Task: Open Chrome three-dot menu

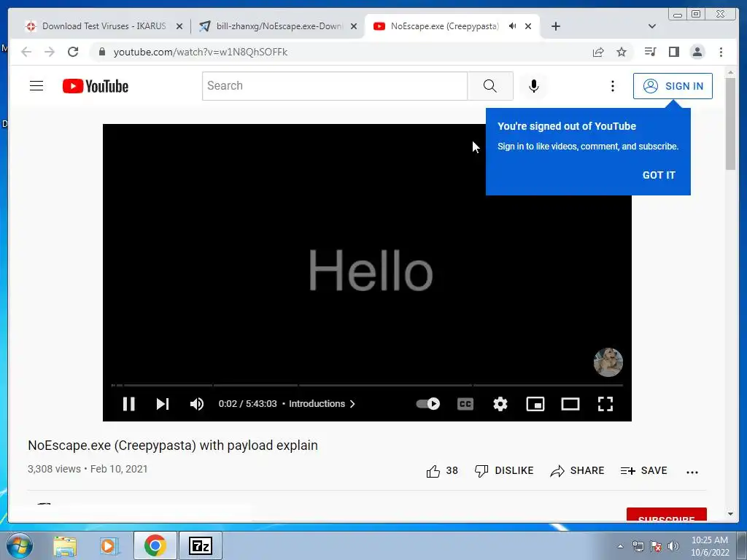Action: (721, 52)
